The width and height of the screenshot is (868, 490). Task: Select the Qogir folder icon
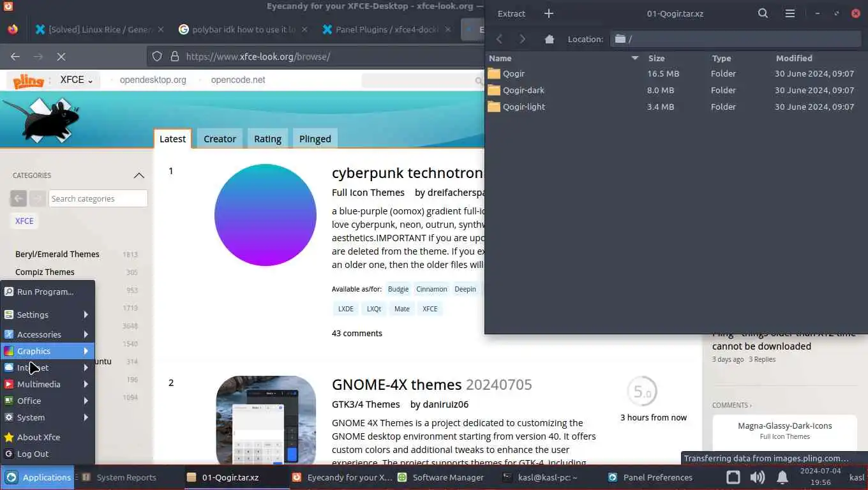pos(494,73)
